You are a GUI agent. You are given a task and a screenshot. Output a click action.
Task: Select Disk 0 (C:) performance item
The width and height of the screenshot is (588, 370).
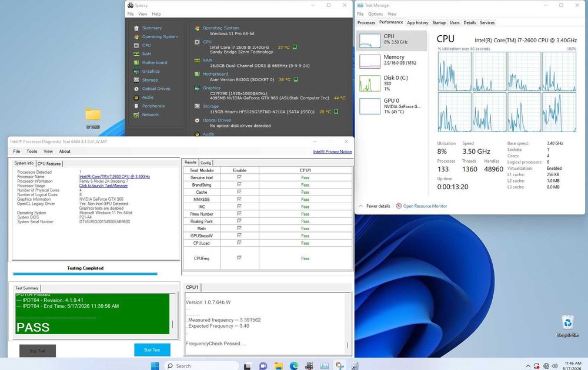[x=392, y=83]
